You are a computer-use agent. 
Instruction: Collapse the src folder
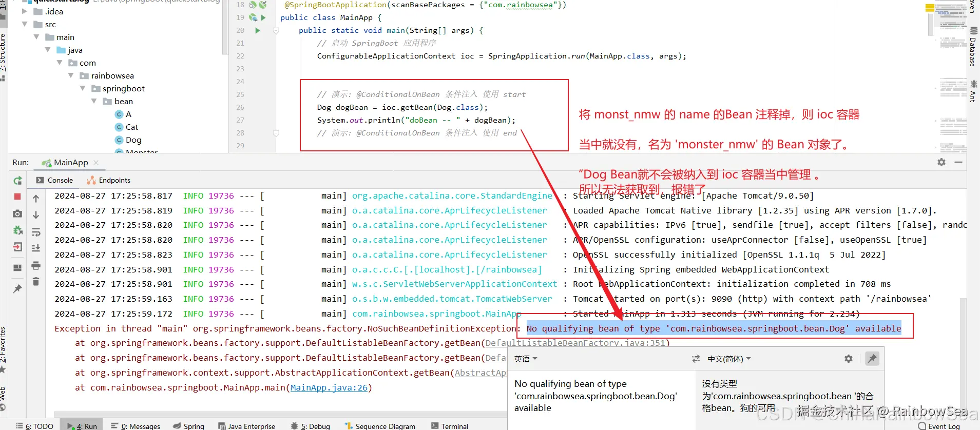[x=24, y=24]
